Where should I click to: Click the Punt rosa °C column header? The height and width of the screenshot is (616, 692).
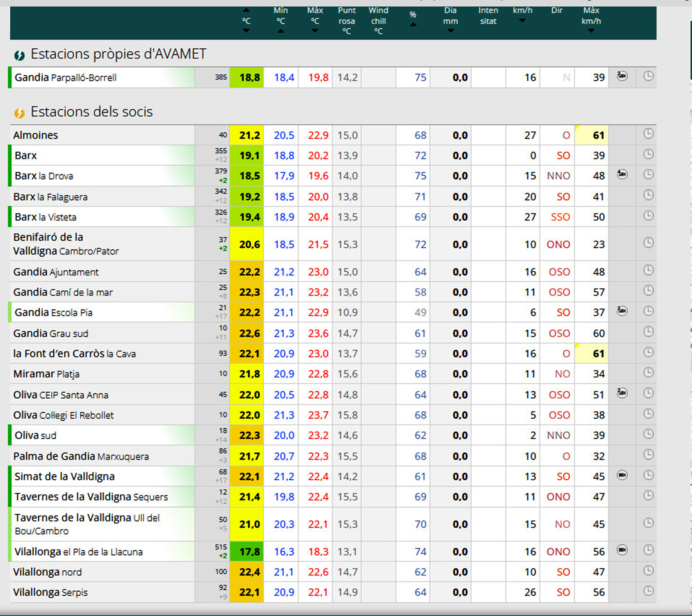click(x=347, y=21)
